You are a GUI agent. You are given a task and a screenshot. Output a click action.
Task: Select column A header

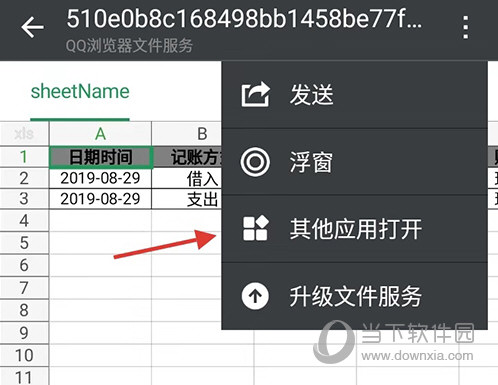[100, 134]
